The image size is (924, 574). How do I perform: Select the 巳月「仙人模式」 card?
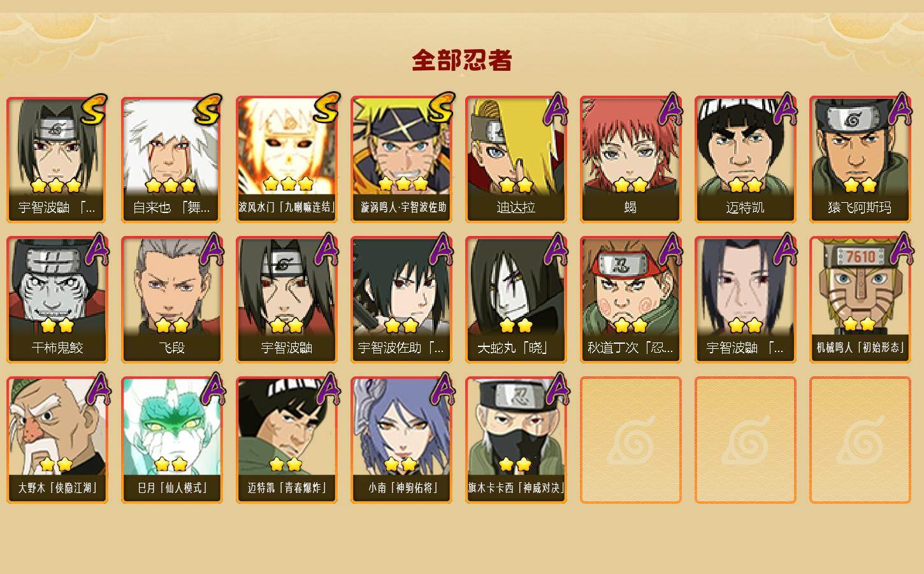click(172, 440)
